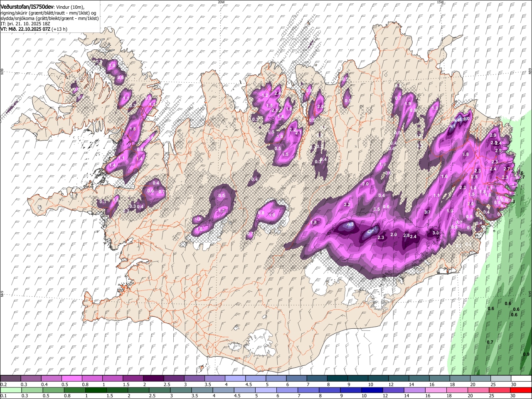The image size is (532, 399).
Task: Click the darkest purple 2–2.5 snow legend swatch
Action: click(153, 379)
